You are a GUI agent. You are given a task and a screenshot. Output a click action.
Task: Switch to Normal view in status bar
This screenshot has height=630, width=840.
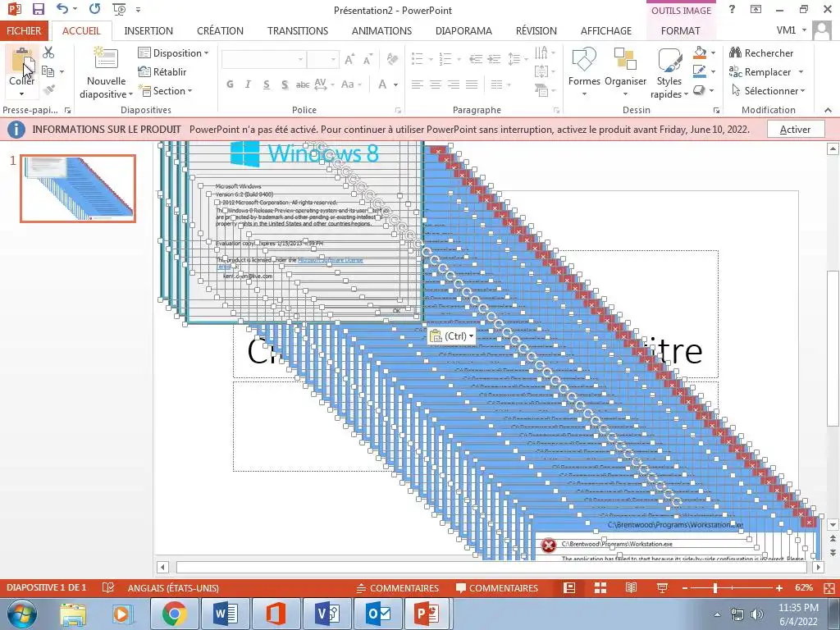[569, 587]
